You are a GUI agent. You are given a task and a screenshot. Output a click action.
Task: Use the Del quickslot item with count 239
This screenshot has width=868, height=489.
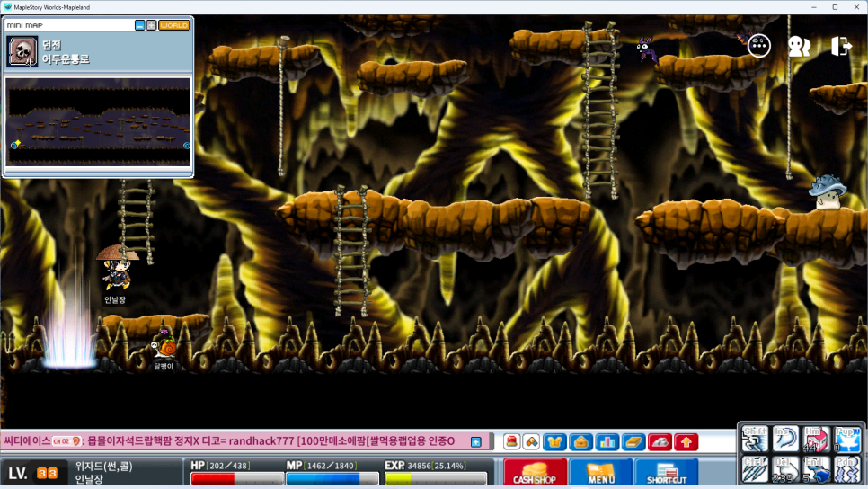785,469
